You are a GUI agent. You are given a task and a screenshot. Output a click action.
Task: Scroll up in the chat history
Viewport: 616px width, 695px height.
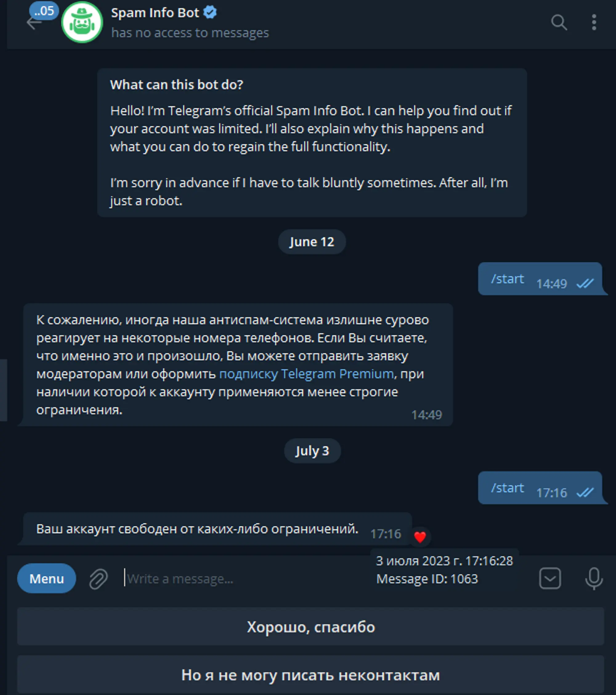tap(308, 297)
